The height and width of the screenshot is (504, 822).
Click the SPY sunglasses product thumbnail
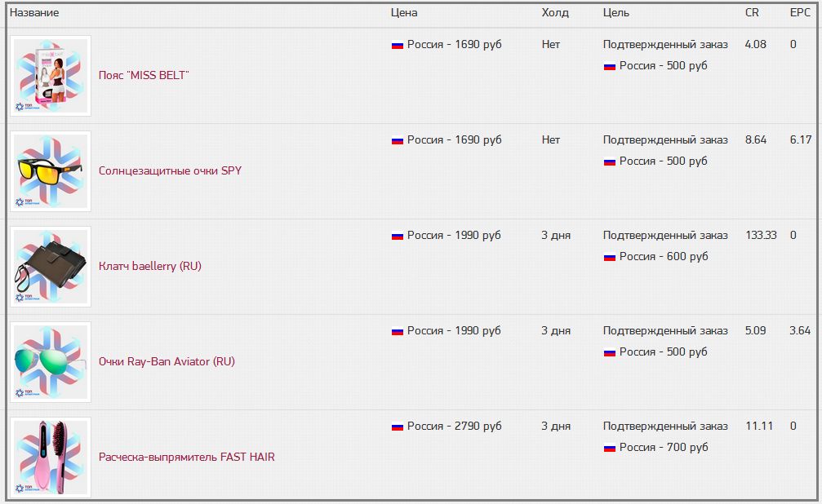click(50, 171)
